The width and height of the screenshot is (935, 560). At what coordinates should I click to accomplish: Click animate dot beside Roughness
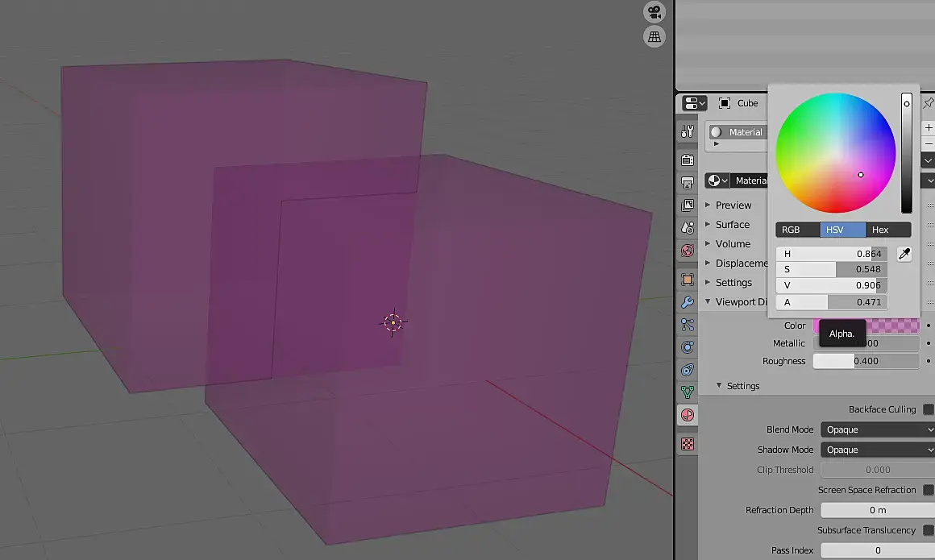(x=929, y=361)
